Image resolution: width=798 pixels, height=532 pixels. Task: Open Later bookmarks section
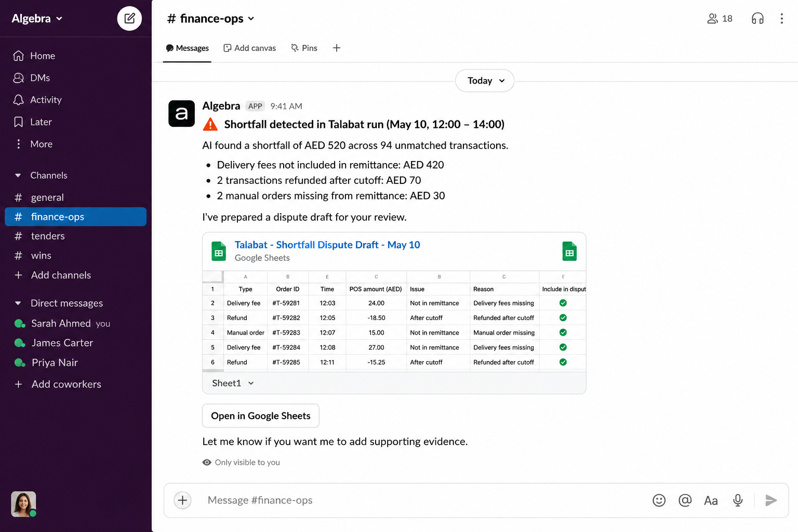[33, 122]
